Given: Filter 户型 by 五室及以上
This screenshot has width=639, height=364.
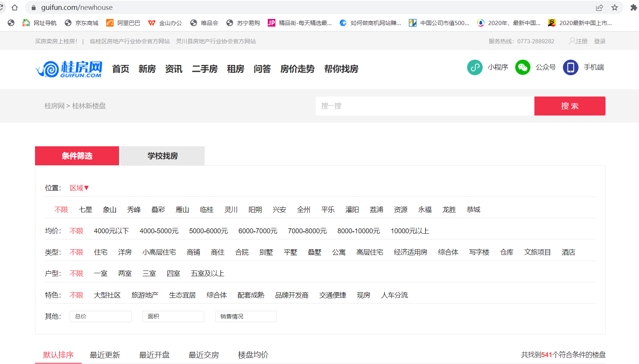Looking at the screenshot, I should point(207,274).
